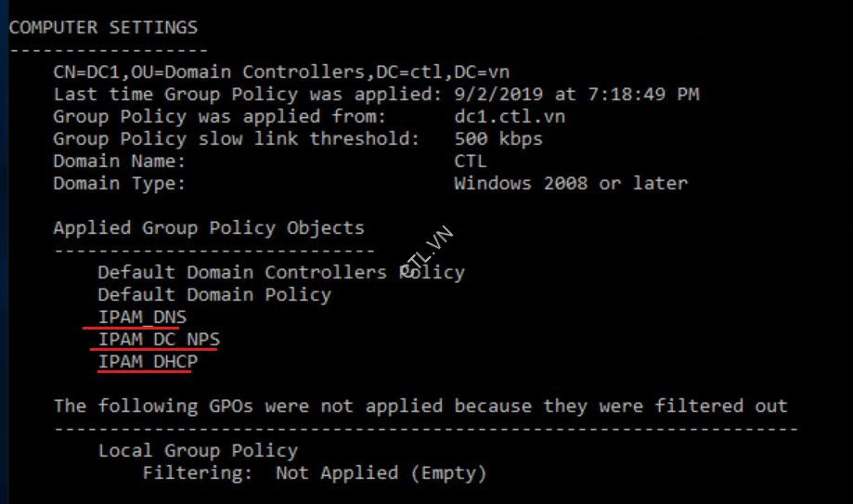Select the Default Domain Controllers Policy entry
The image size is (853, 504).
[280, 272]
